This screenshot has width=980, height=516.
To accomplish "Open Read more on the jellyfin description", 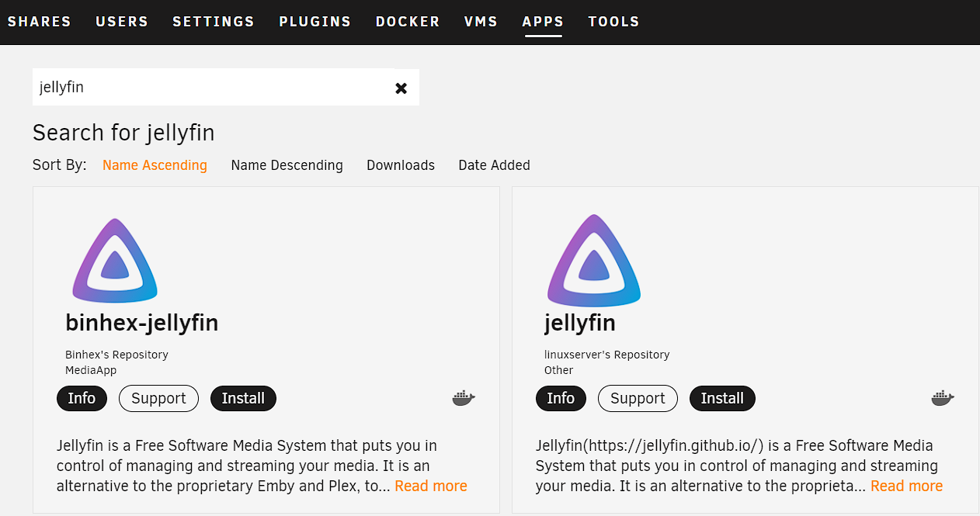I will (x=906, y=486).
